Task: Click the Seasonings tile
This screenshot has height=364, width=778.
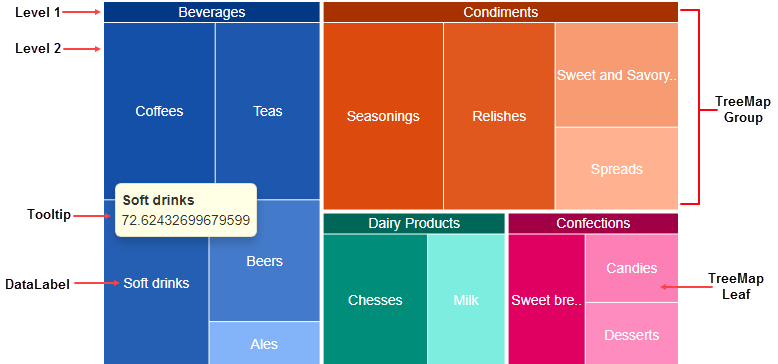Action: point(383,116)
